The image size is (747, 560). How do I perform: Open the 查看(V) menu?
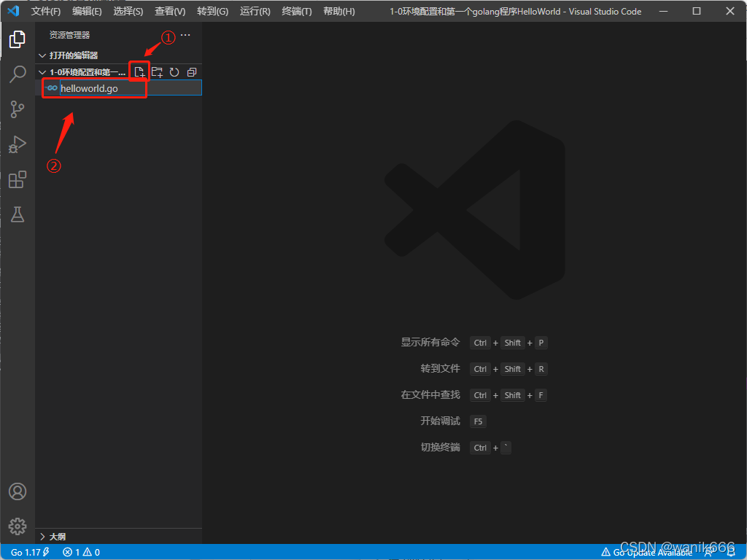coord(170,11)
